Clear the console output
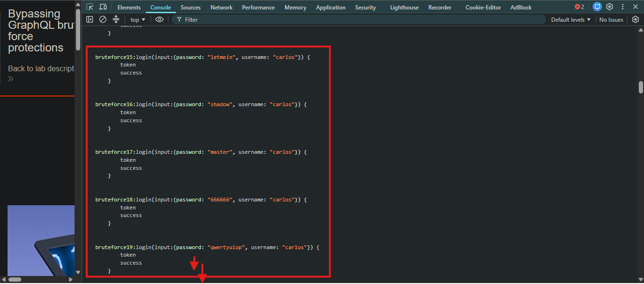644x284 pixels. click(103, 19)
